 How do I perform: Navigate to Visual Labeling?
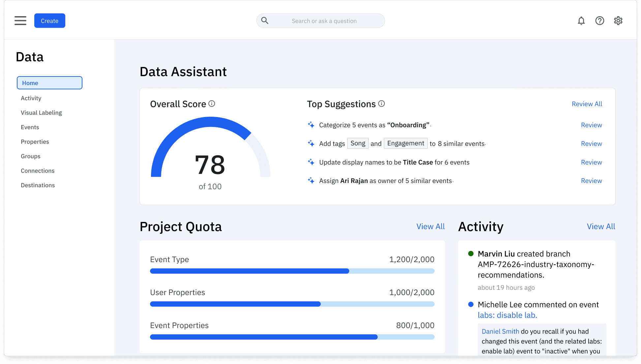(x=41, y=112)
